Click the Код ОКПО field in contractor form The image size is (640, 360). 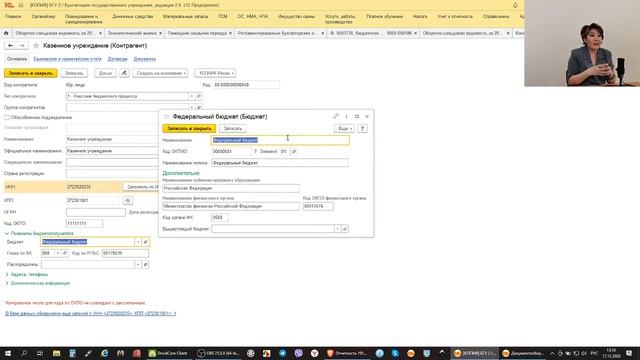point(84,224)
